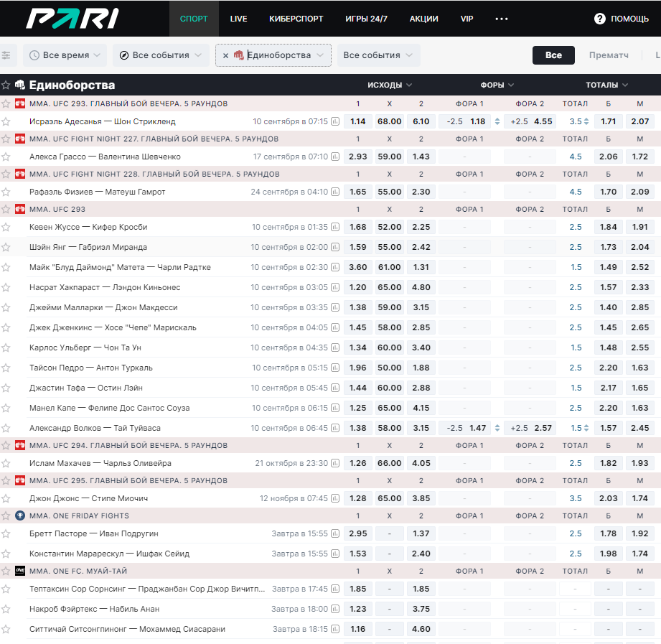Click UFC icon beside UFC Fight Night 227

[x=20, y=139]
